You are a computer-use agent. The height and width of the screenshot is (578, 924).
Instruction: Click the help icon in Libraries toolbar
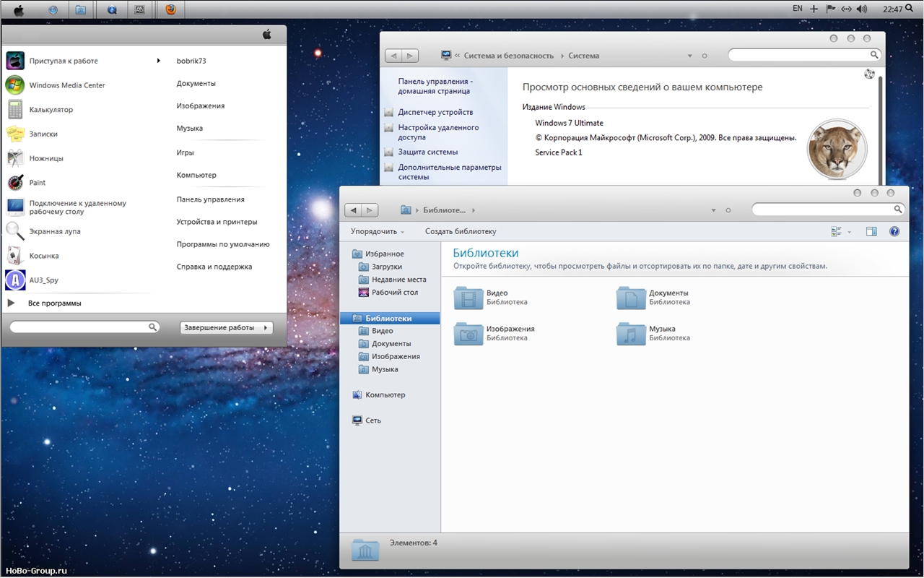tap(894, 231)
